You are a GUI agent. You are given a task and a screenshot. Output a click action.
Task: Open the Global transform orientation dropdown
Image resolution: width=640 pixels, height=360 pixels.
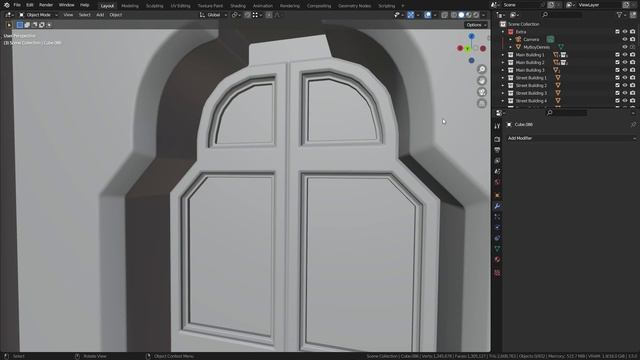[213, 15]
